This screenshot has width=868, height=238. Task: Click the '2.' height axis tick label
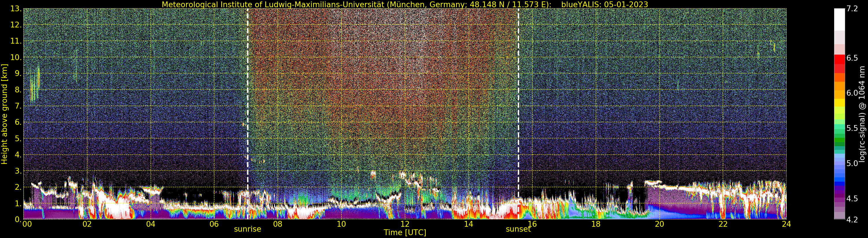pyautogui.click(x=18, y=187)
